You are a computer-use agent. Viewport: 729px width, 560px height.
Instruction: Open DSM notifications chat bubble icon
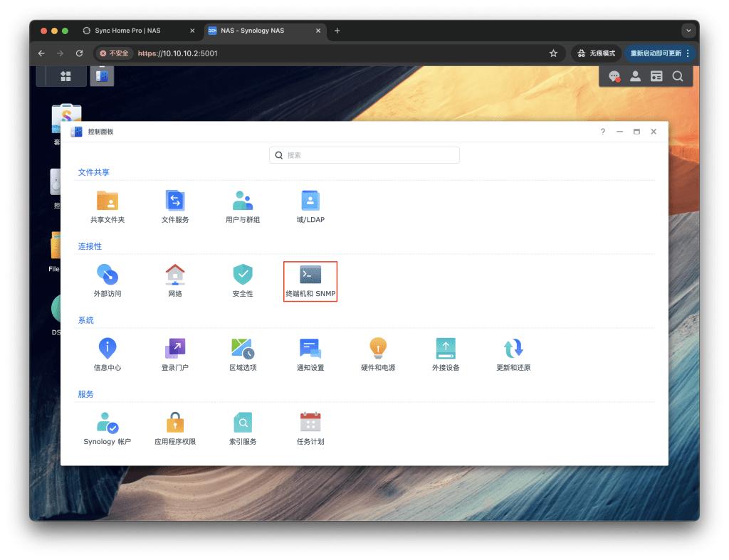(x=614, y=76)
